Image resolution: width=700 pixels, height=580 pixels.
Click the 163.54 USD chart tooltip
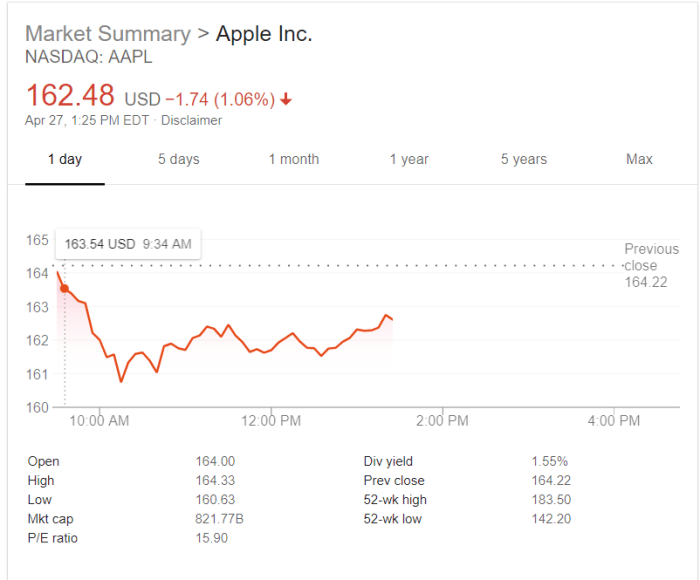coord(128,243)
